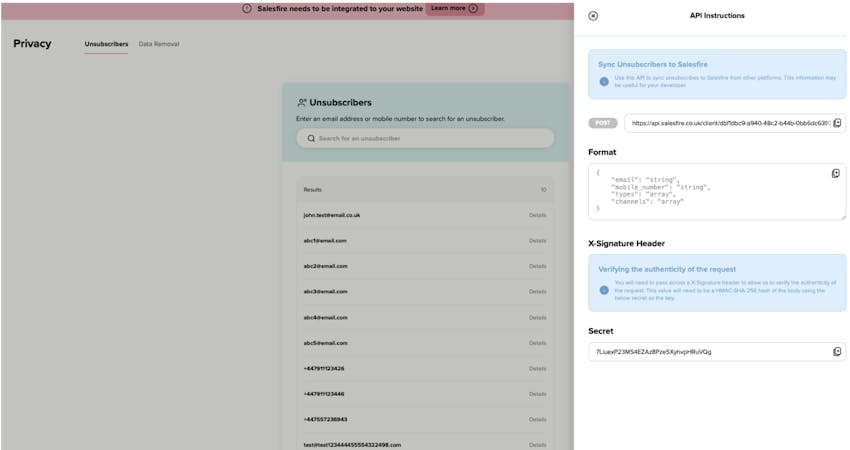Image resolution: width=850 pixels, height=450 pixels.
Task: Select the abc5@email.com entry
Action: click(325, 343)
